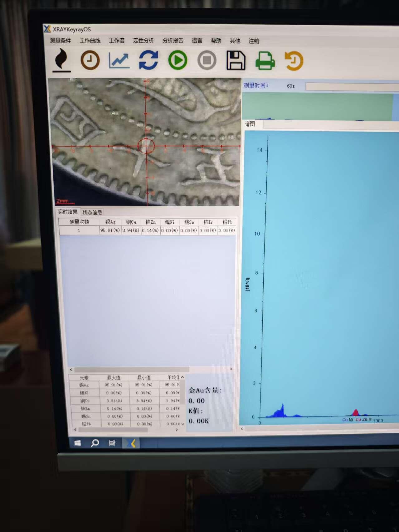
Task: Print report using green printer icon
Action: 265,61
